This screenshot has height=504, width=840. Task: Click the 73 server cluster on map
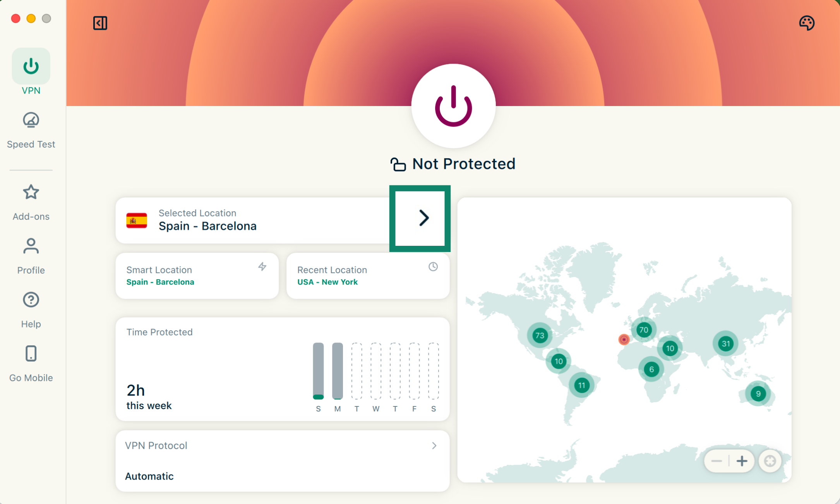point(540,335)
